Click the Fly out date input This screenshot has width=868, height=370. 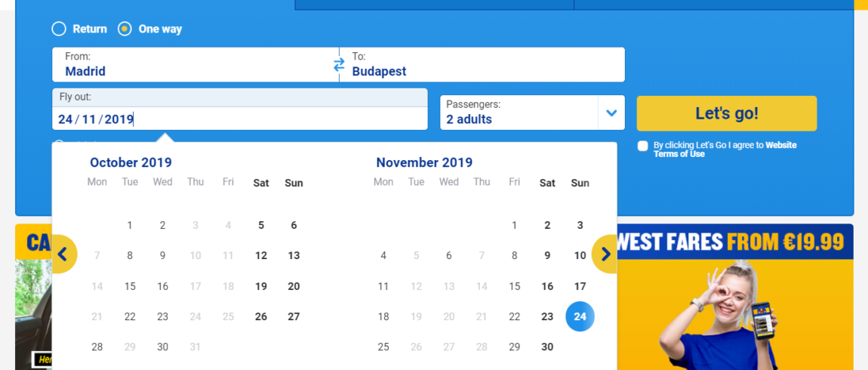[x=240, y=119]
